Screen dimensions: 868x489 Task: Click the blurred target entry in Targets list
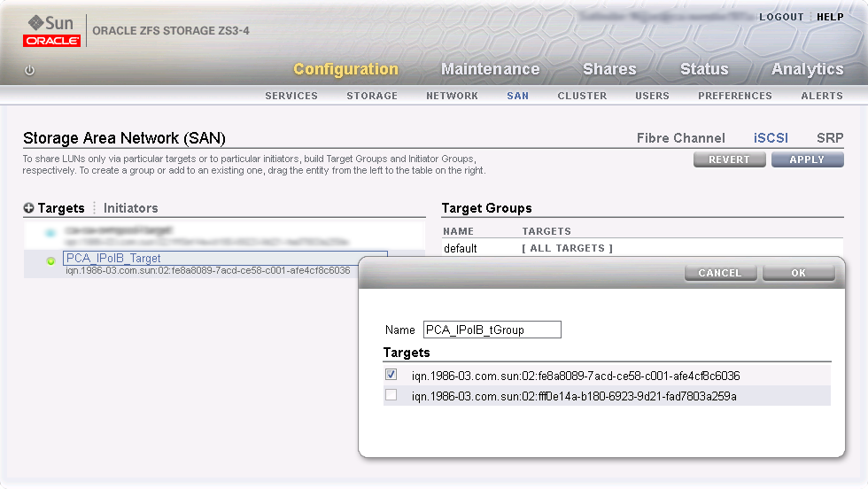[x=224, y=236]
